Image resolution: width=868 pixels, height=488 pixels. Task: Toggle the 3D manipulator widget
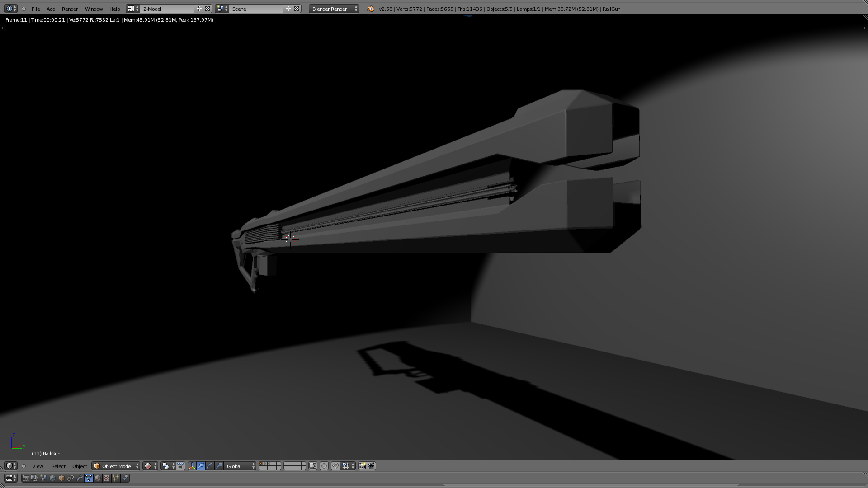pos(192,466)
